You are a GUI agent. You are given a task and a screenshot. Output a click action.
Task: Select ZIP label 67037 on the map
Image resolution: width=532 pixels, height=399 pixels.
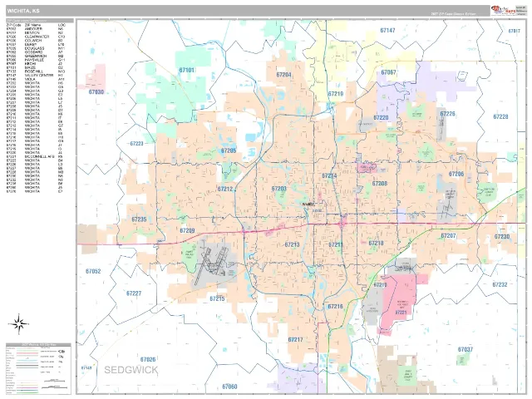pyautogui.click(x=465, y=349)
